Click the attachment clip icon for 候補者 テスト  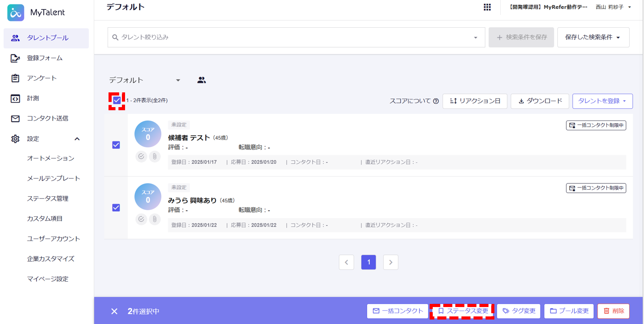click(155, 157)
